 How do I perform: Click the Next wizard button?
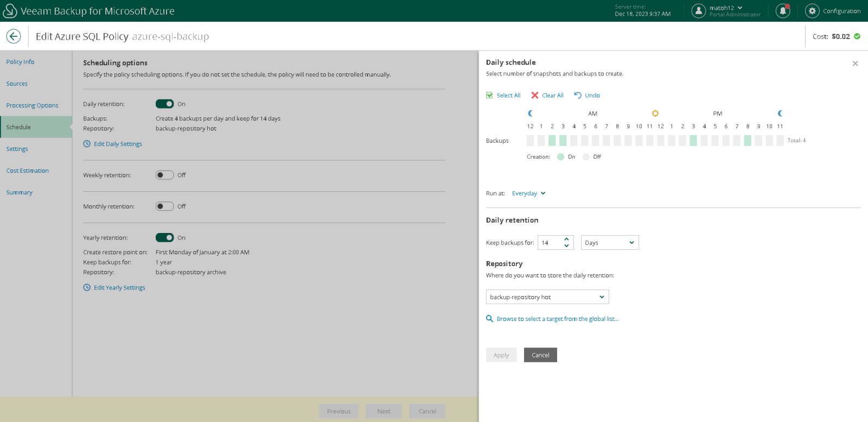384,411
